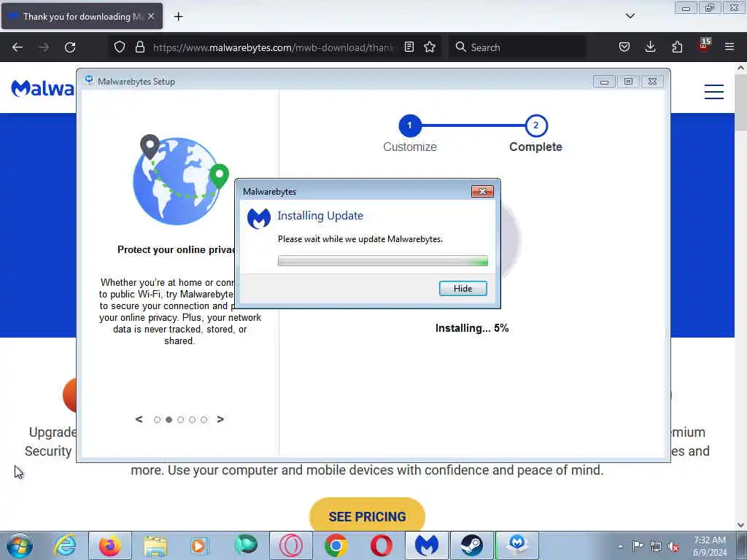Open Save to Pocket icon
The height and width of the screenshot is (560, 747).
point(624,47)
